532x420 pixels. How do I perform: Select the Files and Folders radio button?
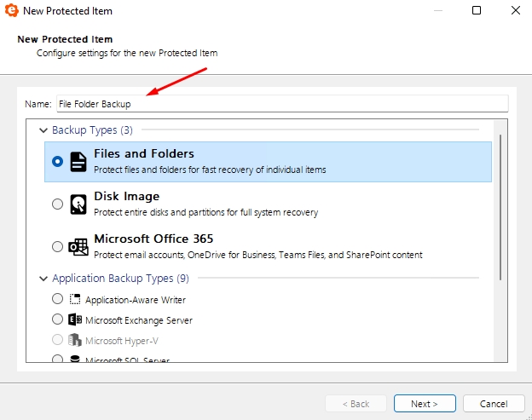57,161
